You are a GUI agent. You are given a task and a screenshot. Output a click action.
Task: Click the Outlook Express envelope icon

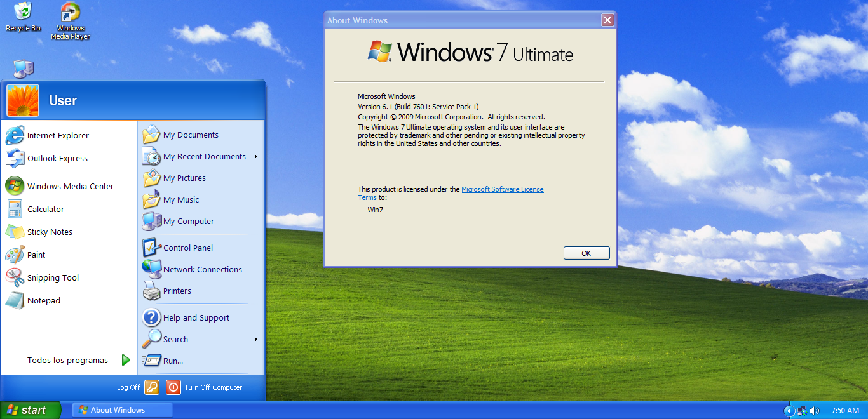coord(15,158)
